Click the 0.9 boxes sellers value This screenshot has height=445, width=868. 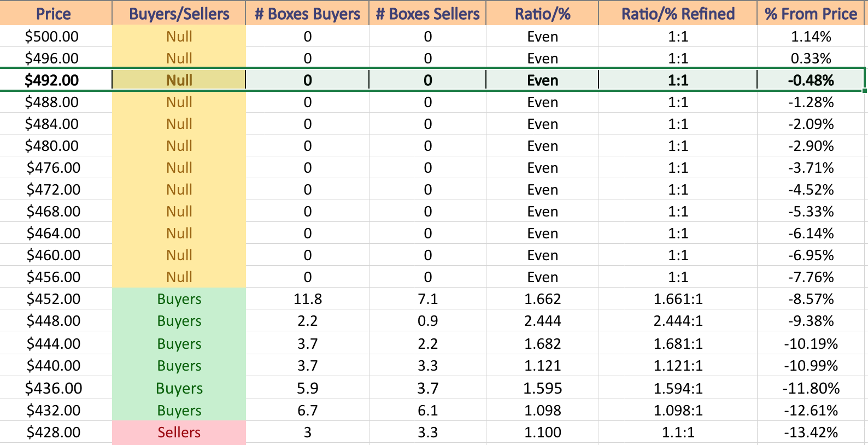tap(427, 320)
